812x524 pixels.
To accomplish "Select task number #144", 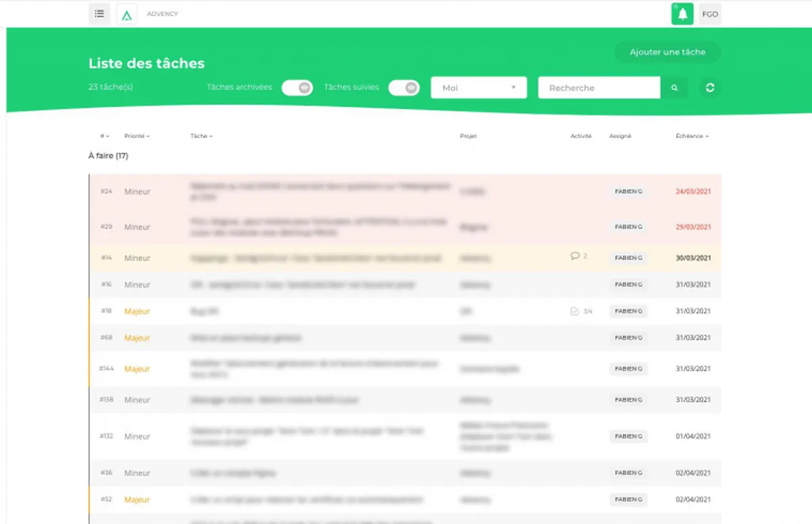I will coord(106,369).
